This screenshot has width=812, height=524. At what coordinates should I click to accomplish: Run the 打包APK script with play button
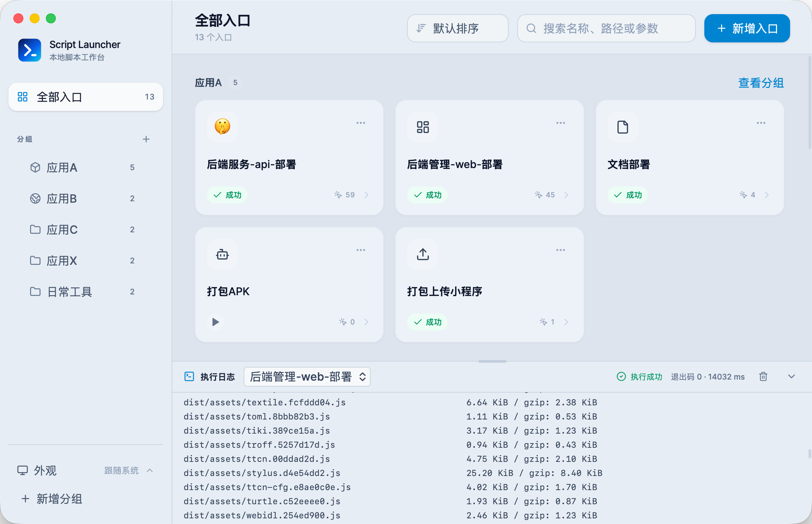215,322
